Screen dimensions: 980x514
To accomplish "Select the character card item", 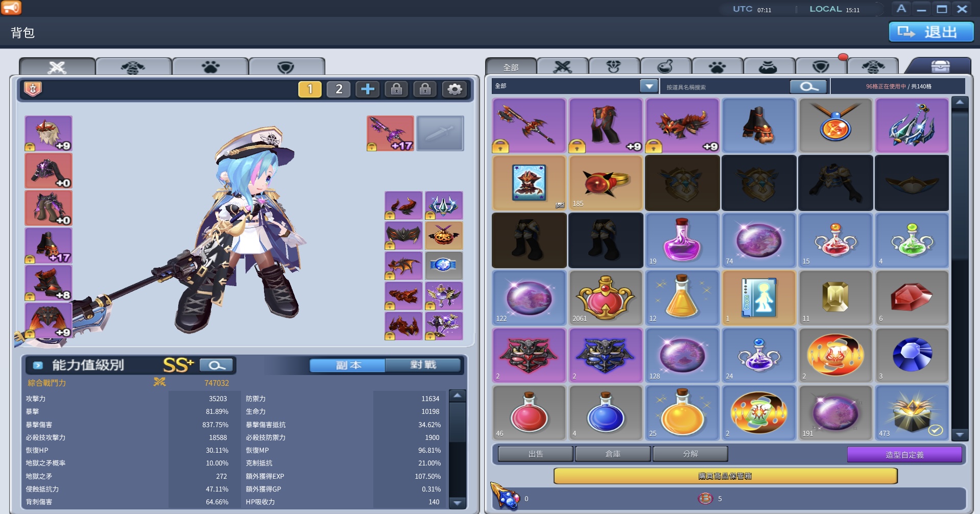I will (529, 183).
